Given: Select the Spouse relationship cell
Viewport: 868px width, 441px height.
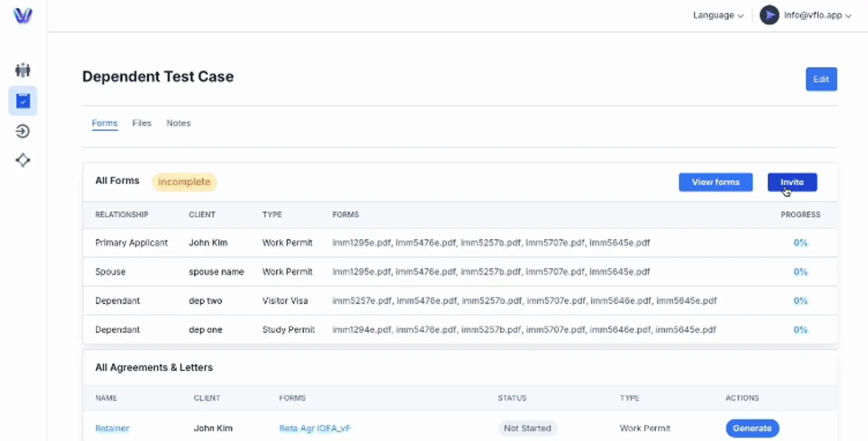Looking at the screenshot, I should 110,272.
